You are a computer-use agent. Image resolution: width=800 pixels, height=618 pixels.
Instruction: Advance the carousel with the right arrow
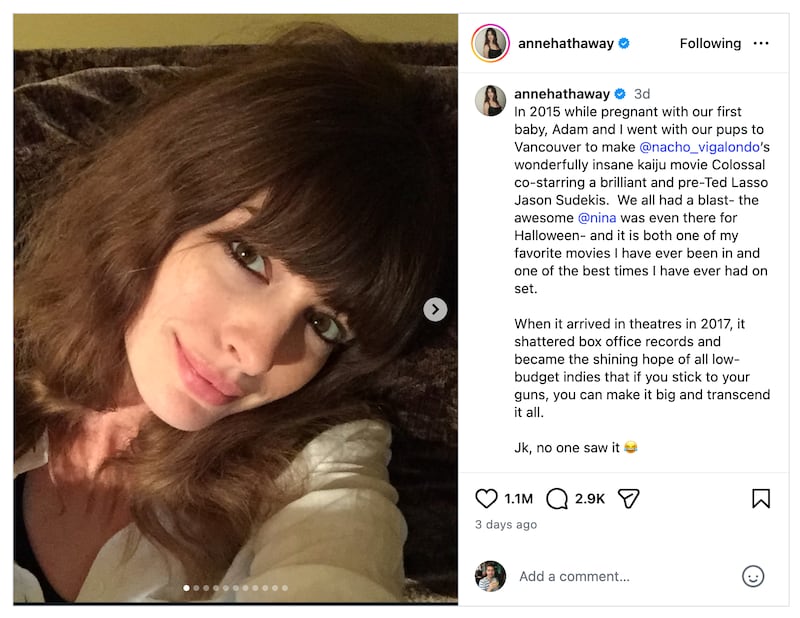click(x=434, y=309)
